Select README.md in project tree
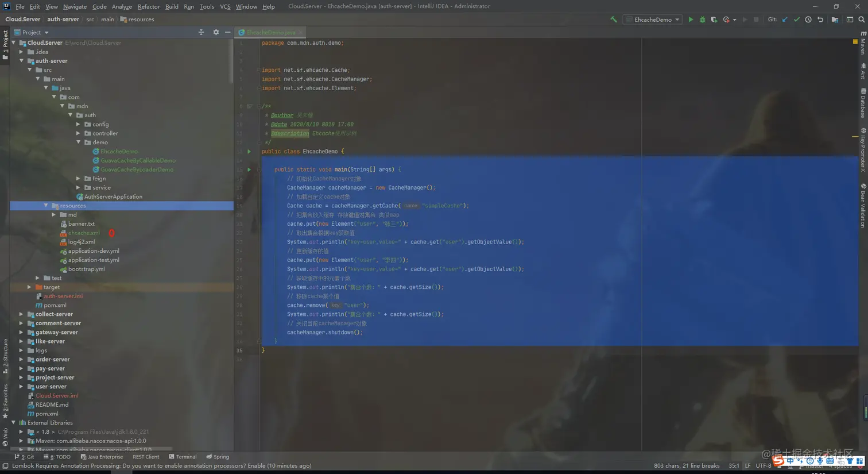The height and width of the screenshot is (474, 868). (x=52, y=404)
